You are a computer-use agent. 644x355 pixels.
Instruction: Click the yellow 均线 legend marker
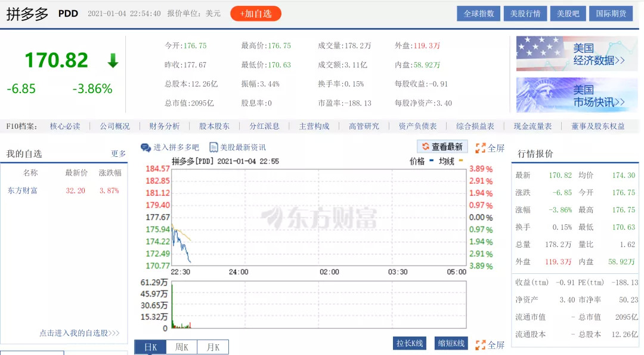[x=461, y=160]
